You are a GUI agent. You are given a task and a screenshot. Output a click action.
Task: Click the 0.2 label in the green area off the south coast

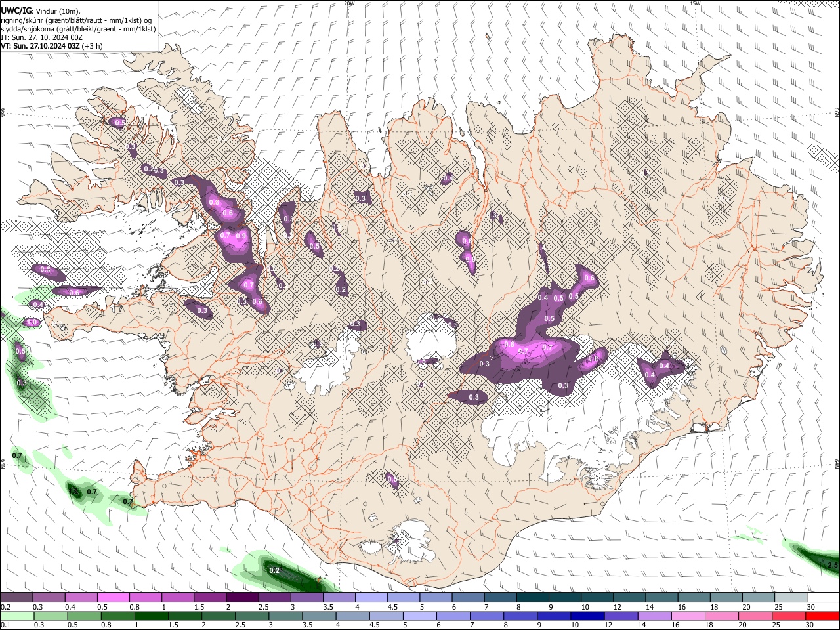tap(274, 570)
